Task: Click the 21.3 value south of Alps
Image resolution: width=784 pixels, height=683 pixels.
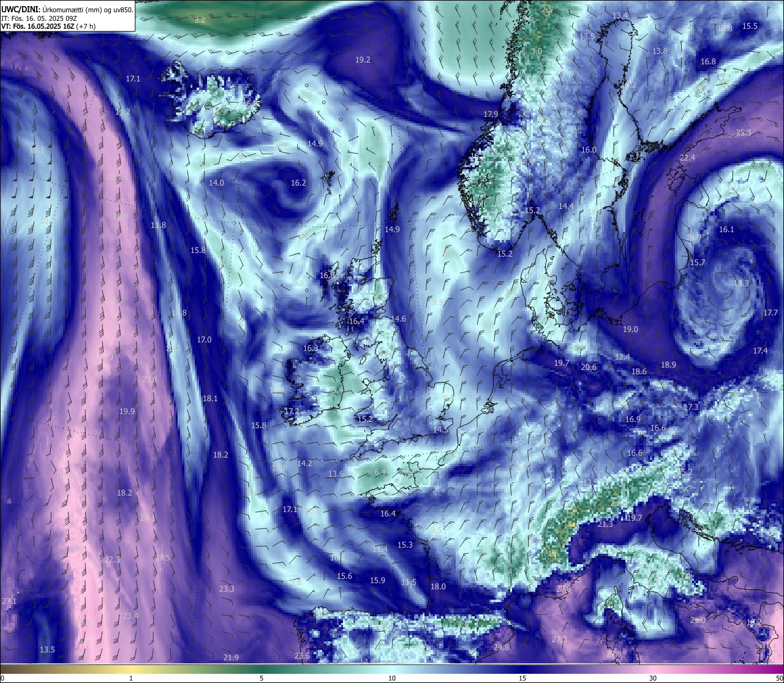Action: point(605,524)
